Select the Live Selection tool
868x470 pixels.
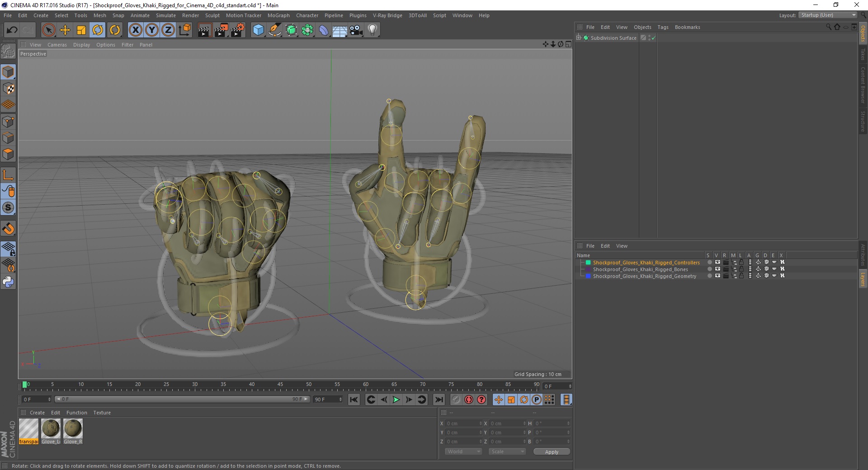[48, 30]
